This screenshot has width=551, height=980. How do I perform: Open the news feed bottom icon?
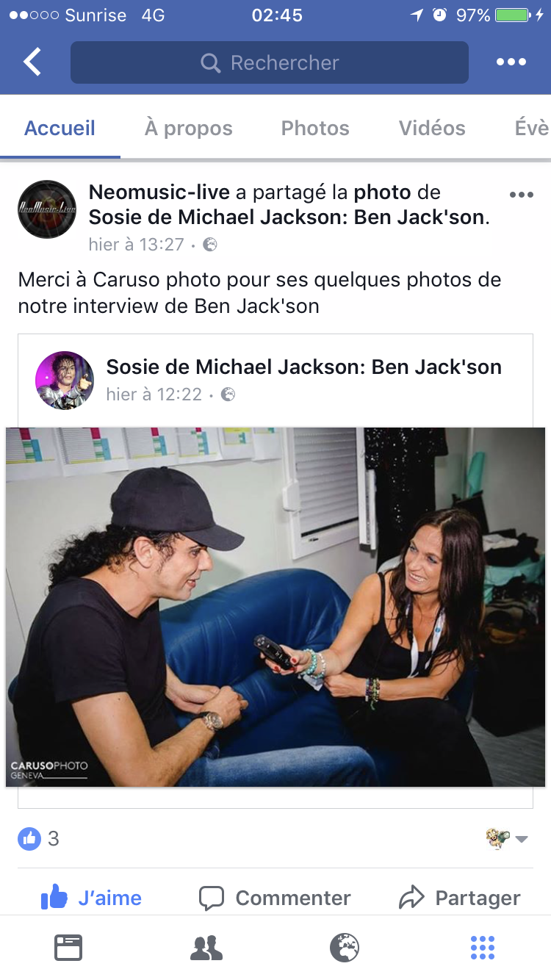tap(68, 948)
